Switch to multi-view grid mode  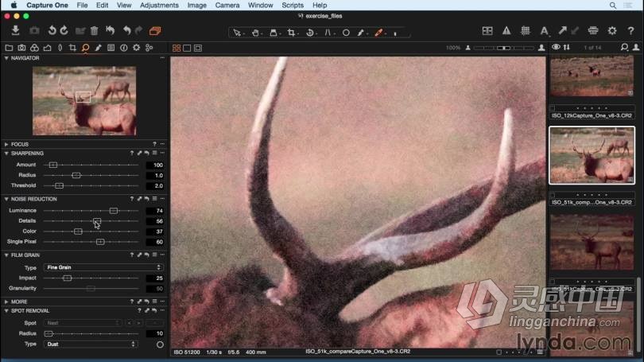177,48
